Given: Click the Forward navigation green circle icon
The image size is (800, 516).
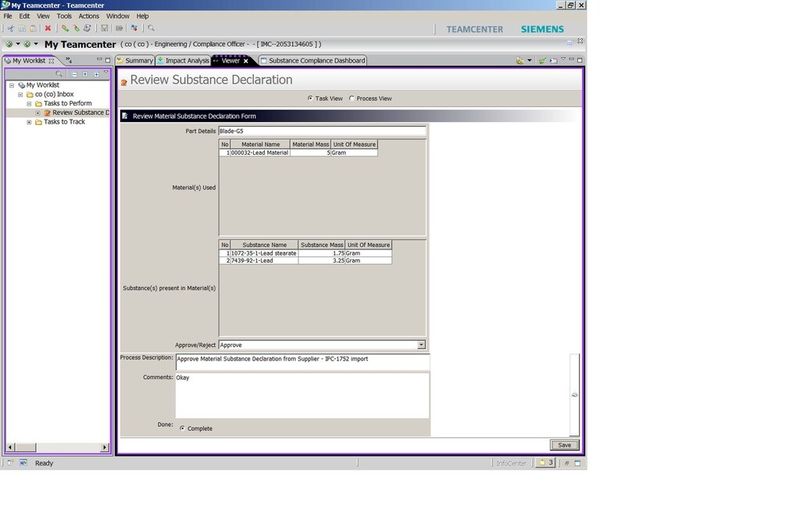Looking at the screenshot, I should coord(27,44).
